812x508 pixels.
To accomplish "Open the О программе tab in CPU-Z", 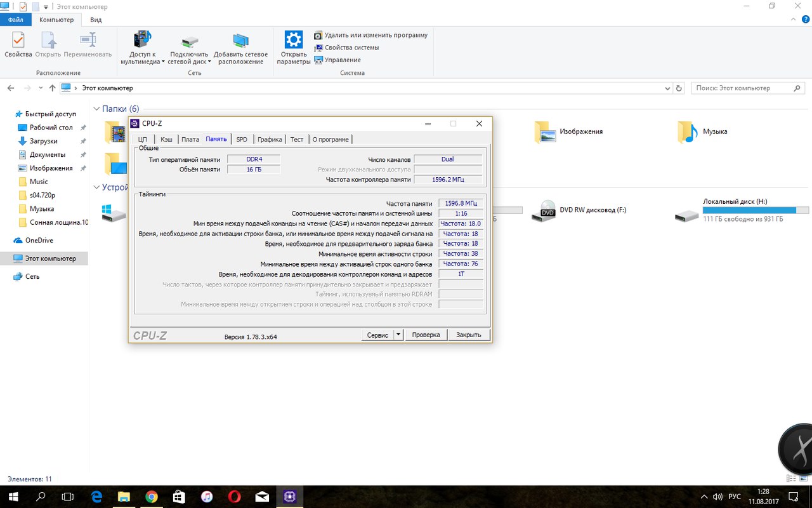I will (331, 139).
